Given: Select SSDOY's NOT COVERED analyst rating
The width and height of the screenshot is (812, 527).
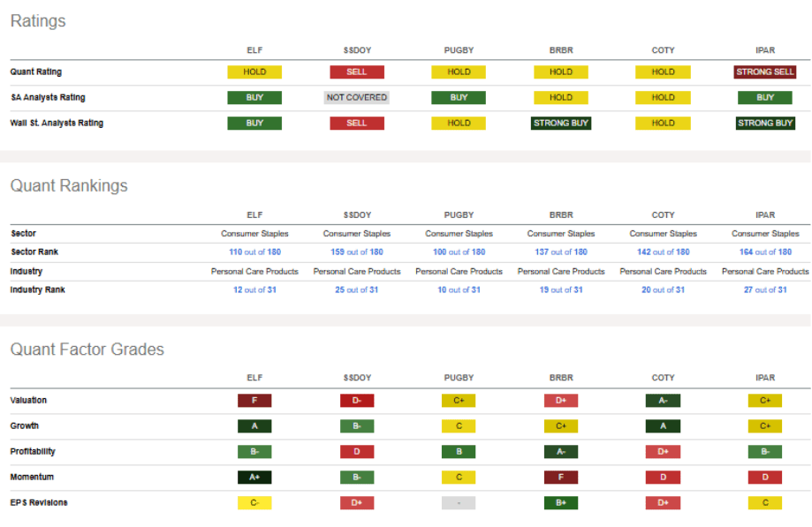Looking at the screenshot, I should click(356, 98).
